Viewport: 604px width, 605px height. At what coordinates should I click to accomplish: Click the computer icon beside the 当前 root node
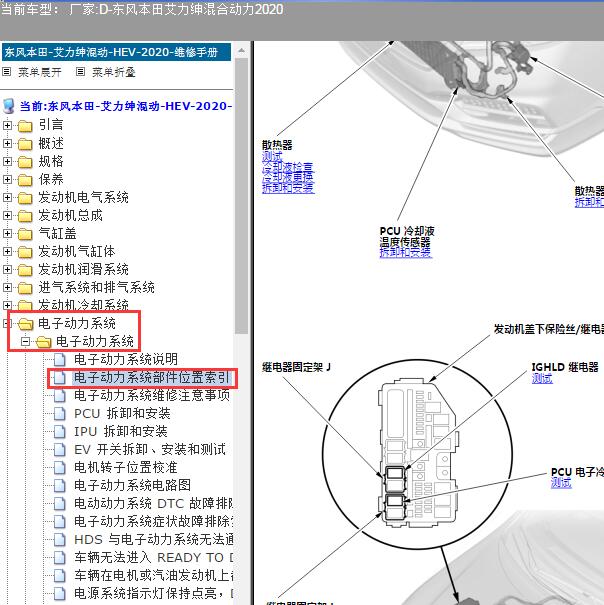point(8,106)
